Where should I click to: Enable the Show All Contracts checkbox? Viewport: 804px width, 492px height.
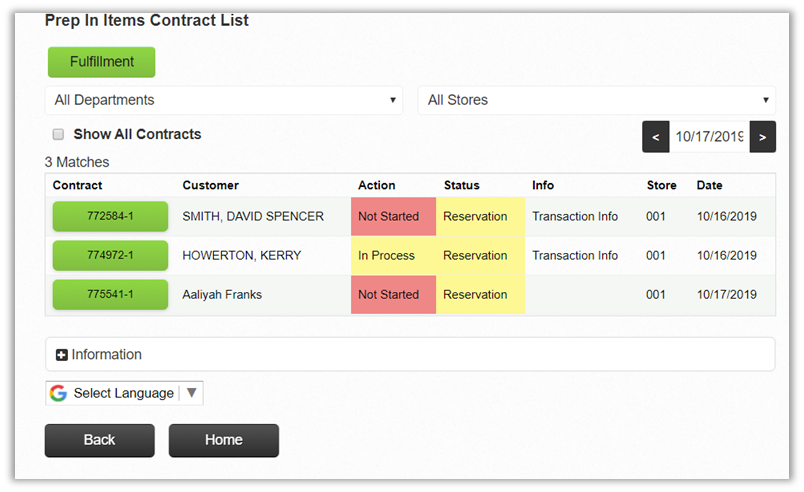[x=58, y=134]
